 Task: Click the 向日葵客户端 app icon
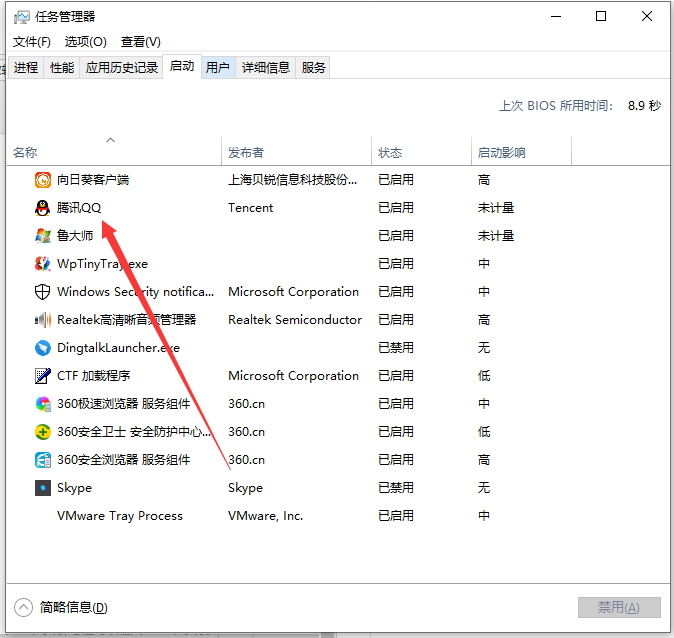43,180
